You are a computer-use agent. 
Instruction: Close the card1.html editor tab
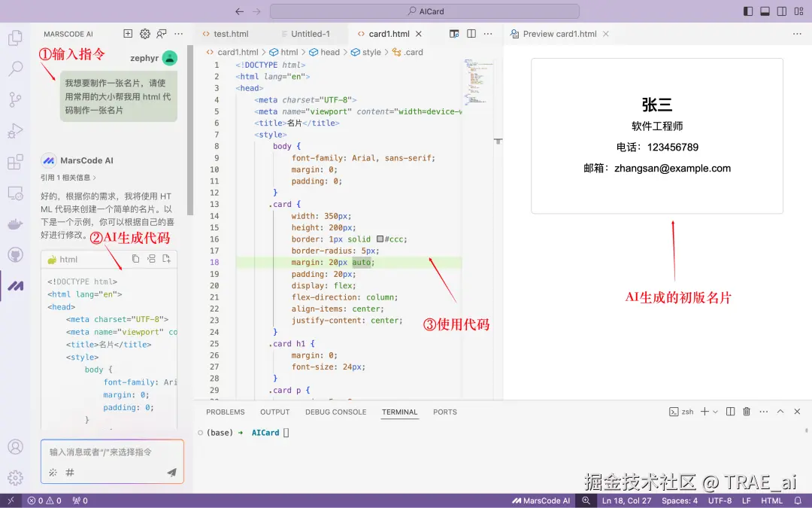(419, 34)
